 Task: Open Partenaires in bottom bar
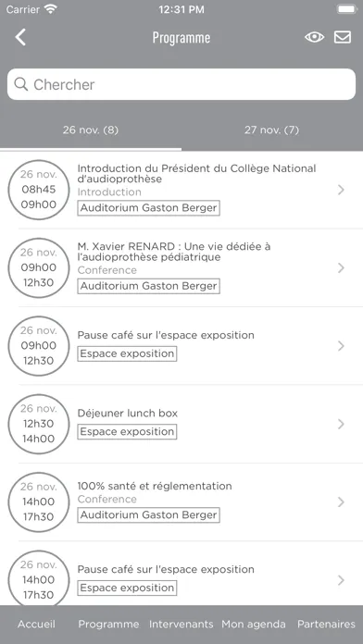pos(326,625)
